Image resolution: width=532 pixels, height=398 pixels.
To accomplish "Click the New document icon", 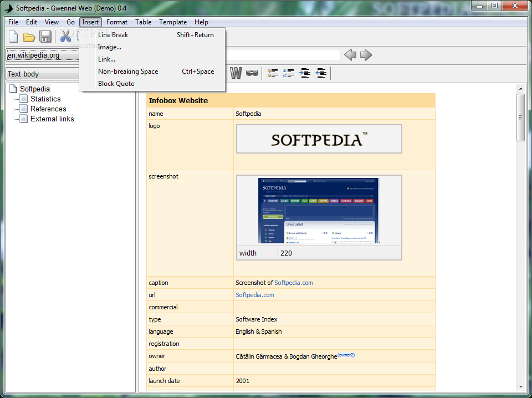I will [13, 37].
